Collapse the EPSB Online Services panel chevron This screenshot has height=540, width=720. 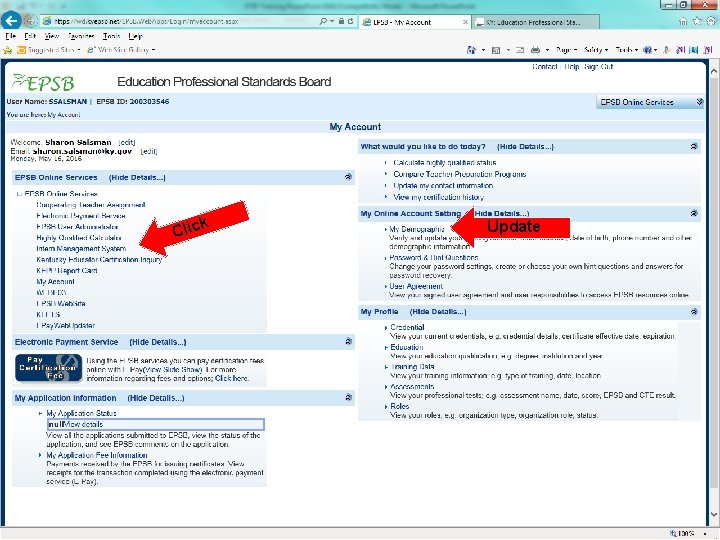tap(348, 177)
